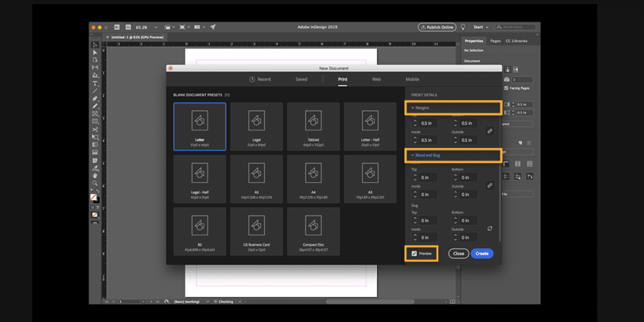The width and height of the screenshot is (644, 322).
Task: Click the Publish Online button
Action: [437, 27]
